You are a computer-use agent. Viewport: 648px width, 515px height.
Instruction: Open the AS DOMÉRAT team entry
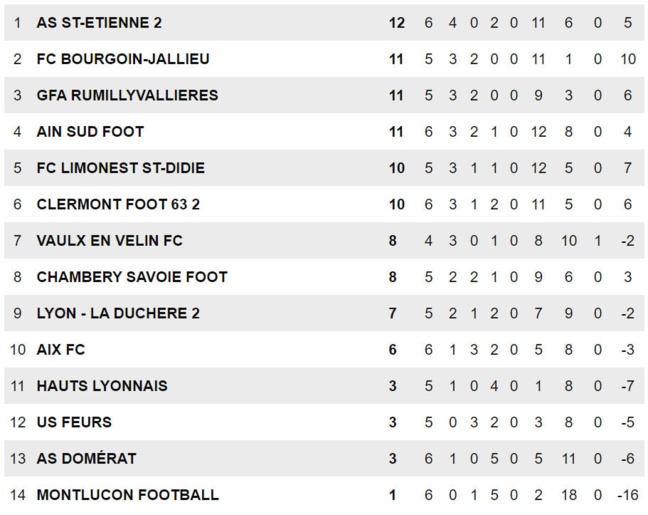pyautogui.click(x=86, y=459)
